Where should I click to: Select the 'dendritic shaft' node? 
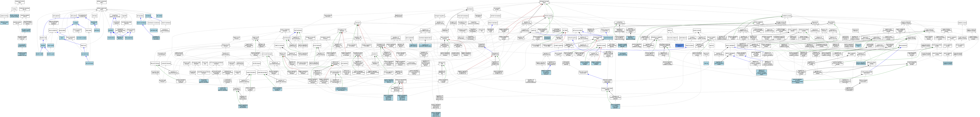coord(40,54)
